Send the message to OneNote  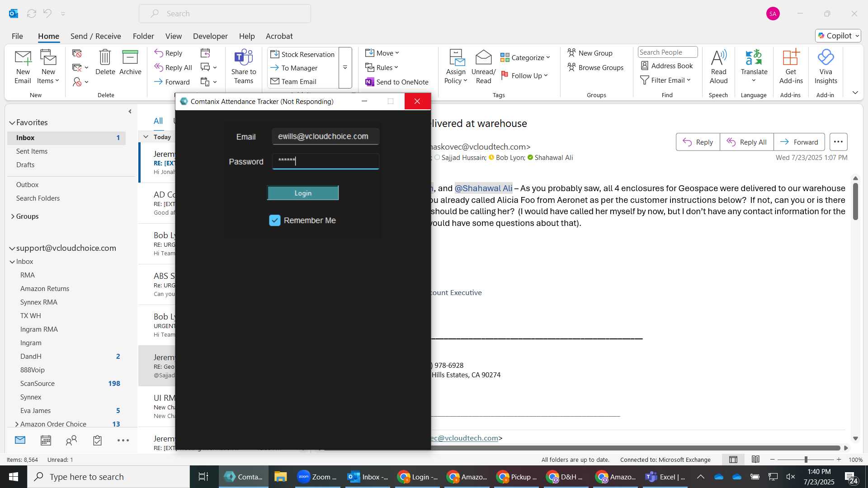click(397, 82)
